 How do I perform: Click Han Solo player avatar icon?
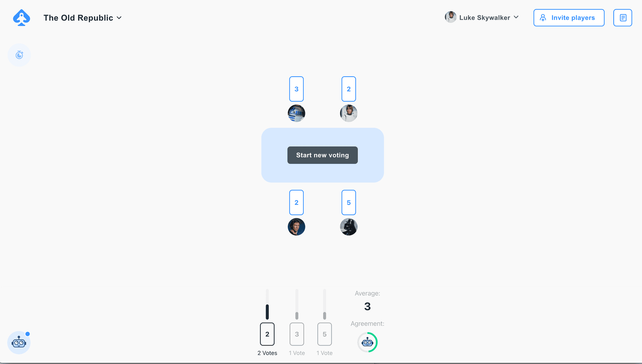coord(296,226)
